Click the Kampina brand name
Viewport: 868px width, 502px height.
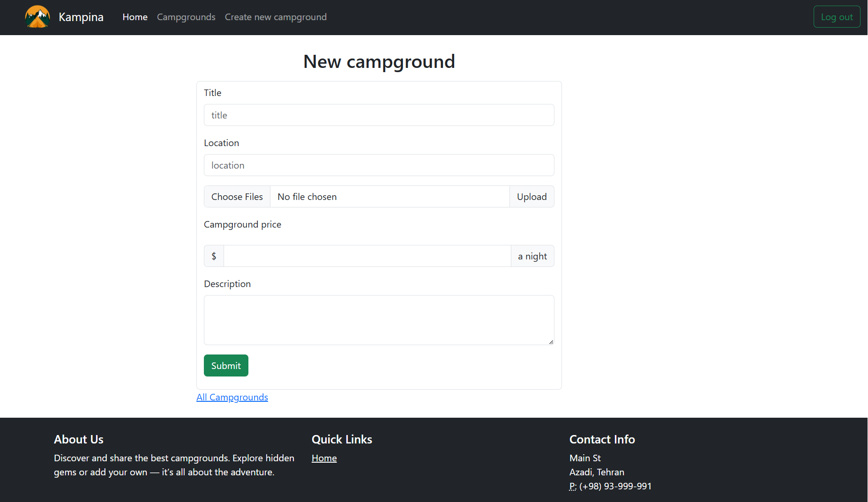[81, 17]
